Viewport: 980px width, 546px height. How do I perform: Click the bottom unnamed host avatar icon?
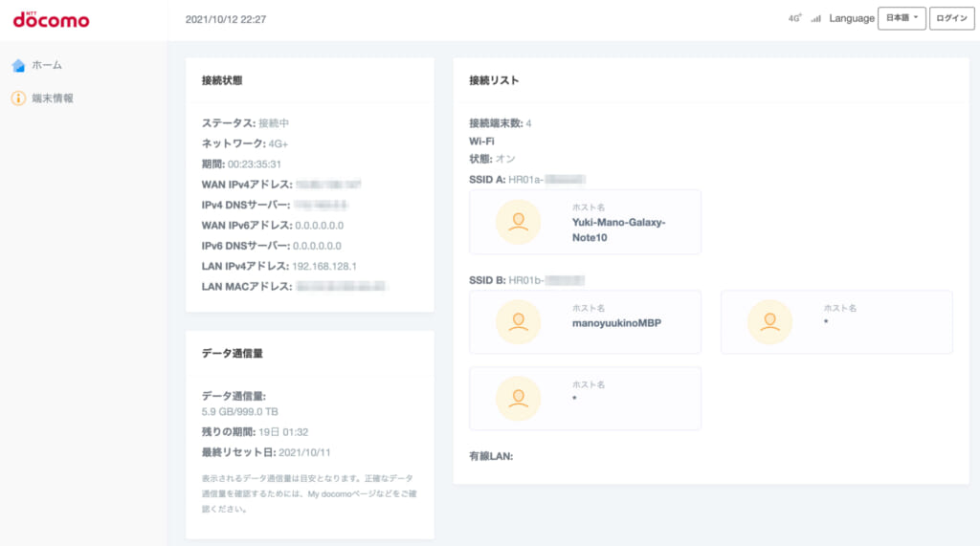click(518, 398)
